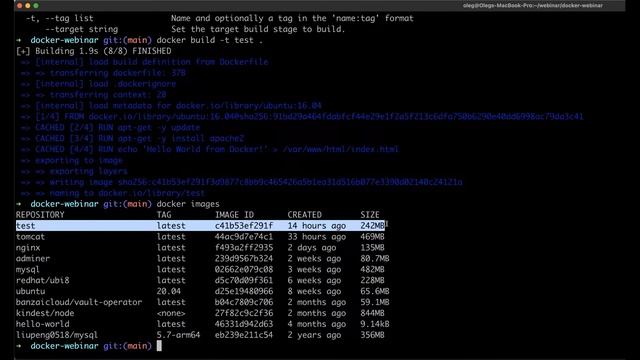Screen dimensions: 640x360
Task: Click the 'ubuntu' repository name
Action: pos(30,291)
